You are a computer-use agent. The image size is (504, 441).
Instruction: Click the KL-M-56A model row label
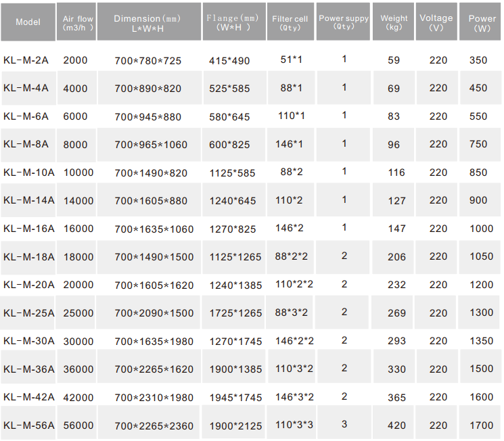coord(29,425)
